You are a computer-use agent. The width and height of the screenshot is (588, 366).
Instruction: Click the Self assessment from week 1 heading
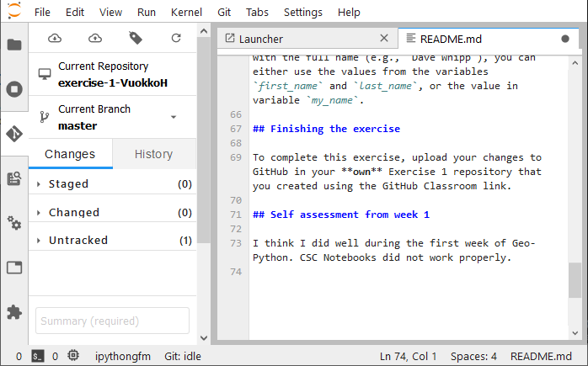(341, 215)
